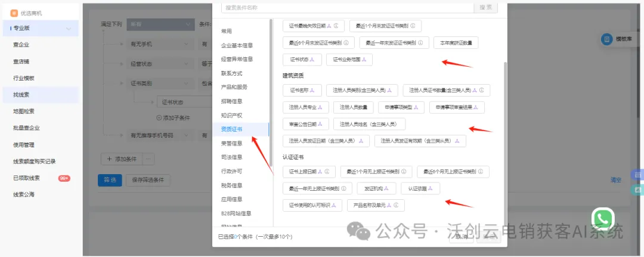644x257 pixels.
Task: Select the 常用 category in the dialog
Action: [227, 31]
